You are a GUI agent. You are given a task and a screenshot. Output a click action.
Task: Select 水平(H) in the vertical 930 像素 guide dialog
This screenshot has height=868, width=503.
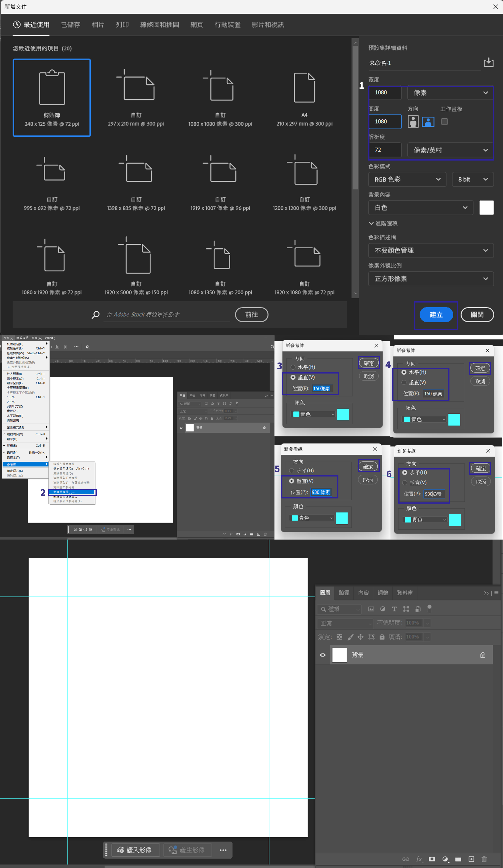point(292,470)
